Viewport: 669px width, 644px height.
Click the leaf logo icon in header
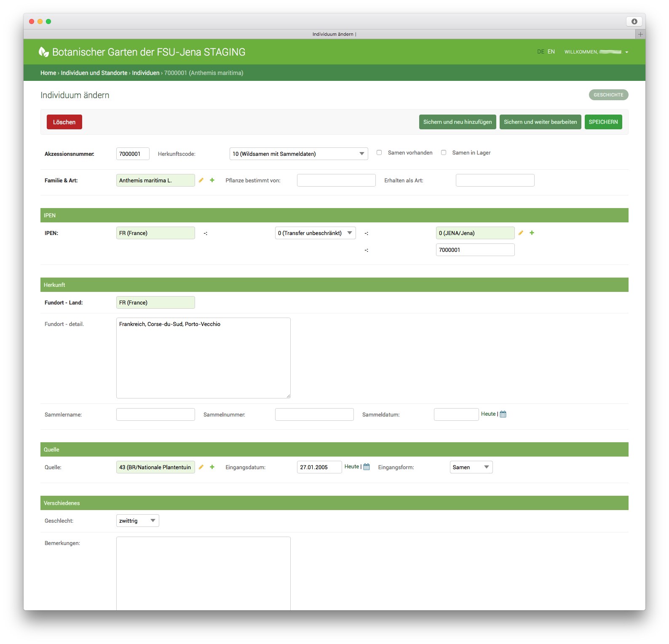[x=43, y=52]
